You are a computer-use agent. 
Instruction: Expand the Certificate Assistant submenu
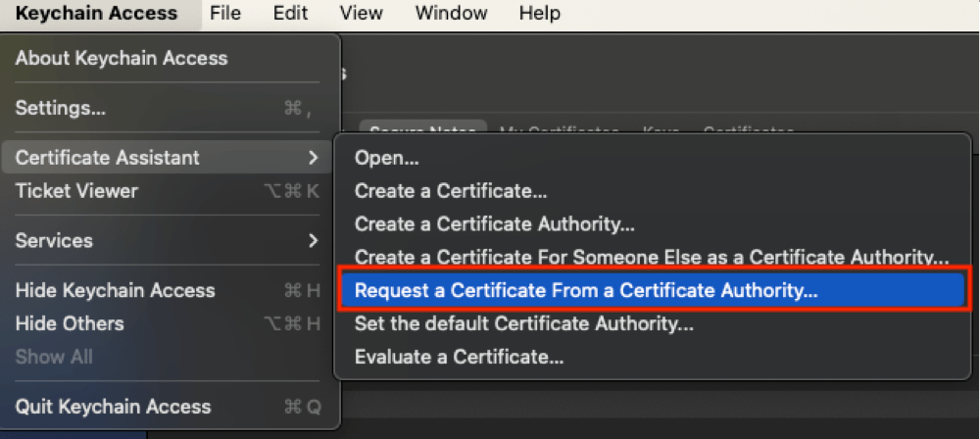coord(167,157)
